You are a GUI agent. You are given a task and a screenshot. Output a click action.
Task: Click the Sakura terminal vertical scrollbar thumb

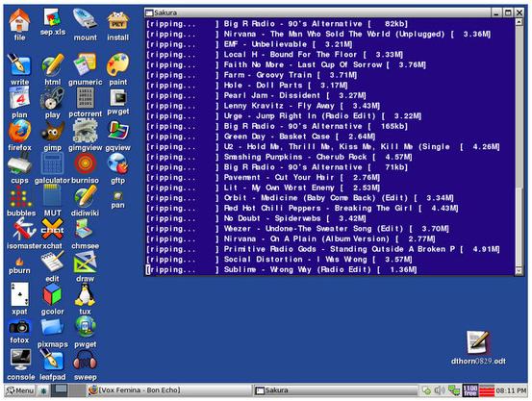coord(519,227)
